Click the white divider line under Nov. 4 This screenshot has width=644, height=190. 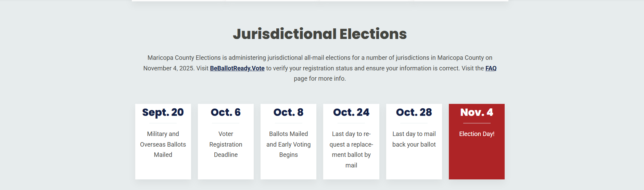tap(477, 123)
